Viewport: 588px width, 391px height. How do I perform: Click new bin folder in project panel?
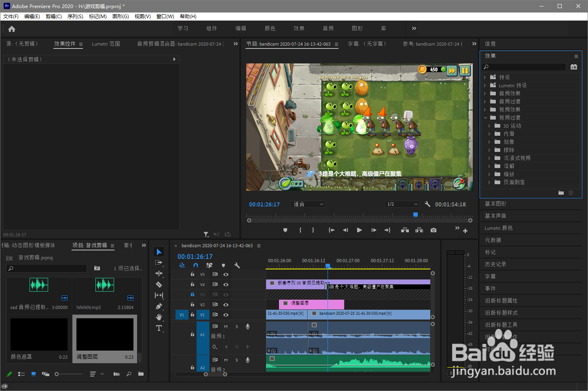141,374
